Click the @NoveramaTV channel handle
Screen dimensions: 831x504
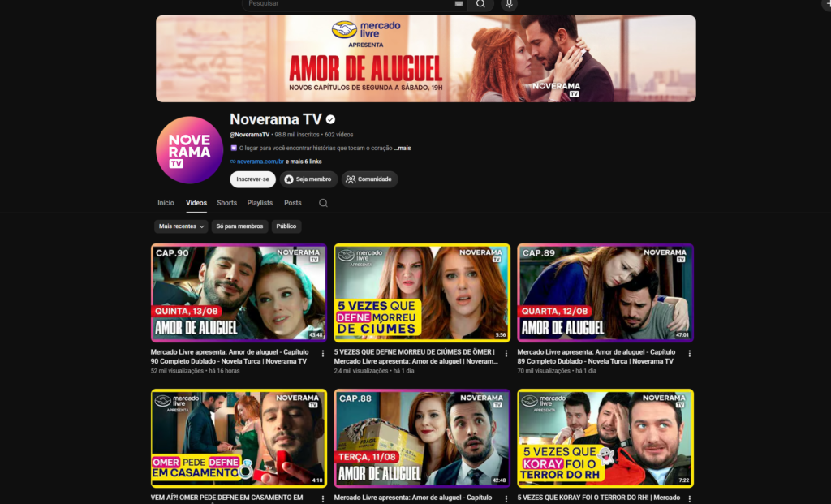pos(250,135)
